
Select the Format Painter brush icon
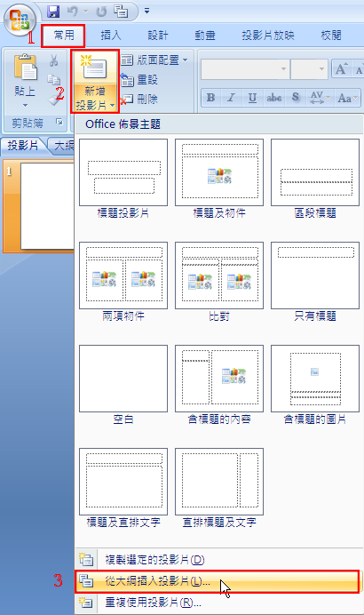(54, 100)
